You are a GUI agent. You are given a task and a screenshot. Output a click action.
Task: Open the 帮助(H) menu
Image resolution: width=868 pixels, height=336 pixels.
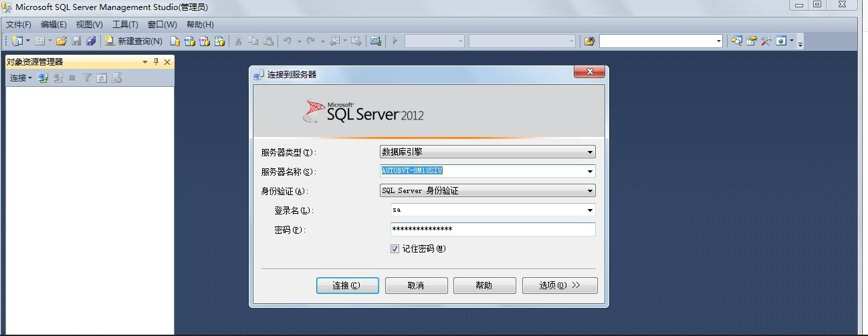click(x=200, y=24)
